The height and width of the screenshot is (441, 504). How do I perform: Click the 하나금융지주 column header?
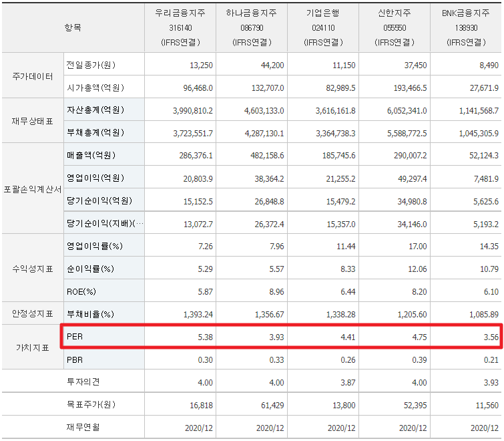pyautogui.click(x=252, y=27)
